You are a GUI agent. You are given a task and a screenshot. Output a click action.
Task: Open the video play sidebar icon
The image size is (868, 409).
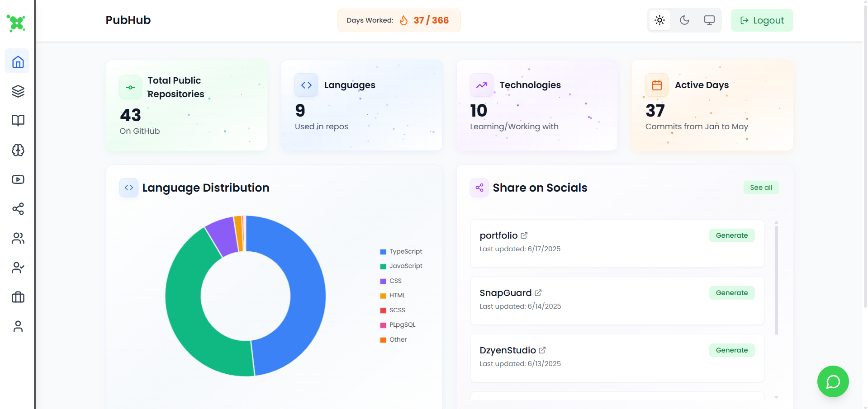click(18, 179)
